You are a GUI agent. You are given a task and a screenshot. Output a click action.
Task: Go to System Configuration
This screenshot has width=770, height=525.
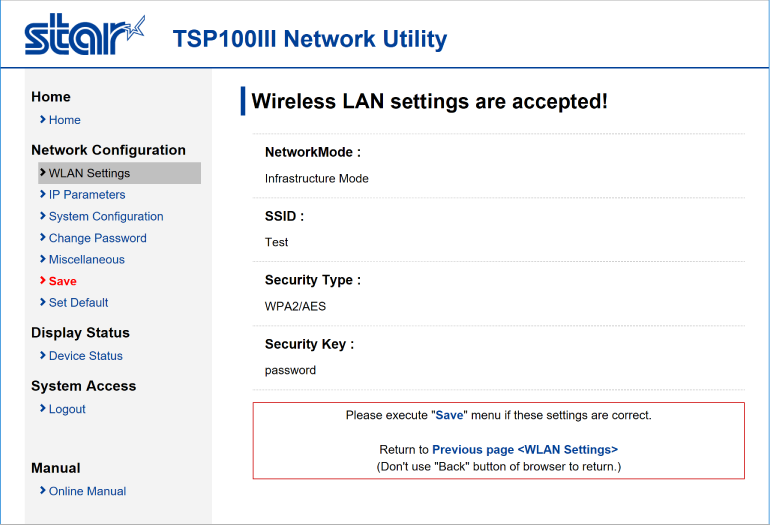[106, 216]
